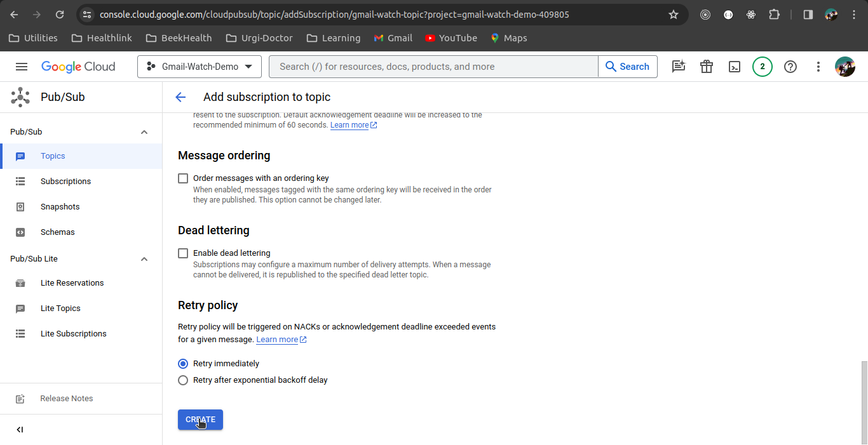Activate Cloud Shell terminal
Image resolution: width=868 pixels, height=445 pixels.
coord(735,66)
